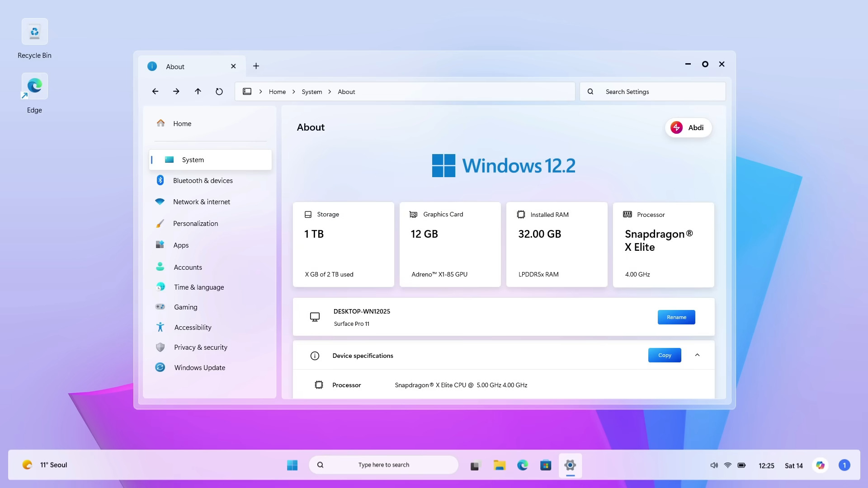Open File Explorer from the taskbar
Screen dimensions: 868x488
pos(499,465)
